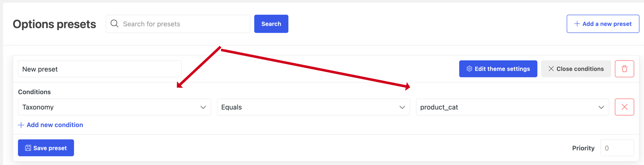
Task: Click the plus icon on Add a new preset
Action: 577,24
